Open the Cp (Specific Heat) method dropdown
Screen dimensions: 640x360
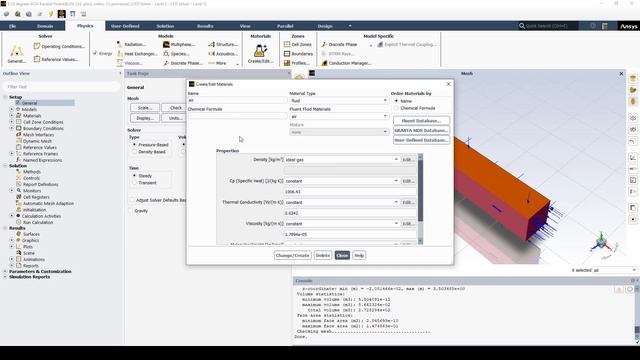point(341,181)
